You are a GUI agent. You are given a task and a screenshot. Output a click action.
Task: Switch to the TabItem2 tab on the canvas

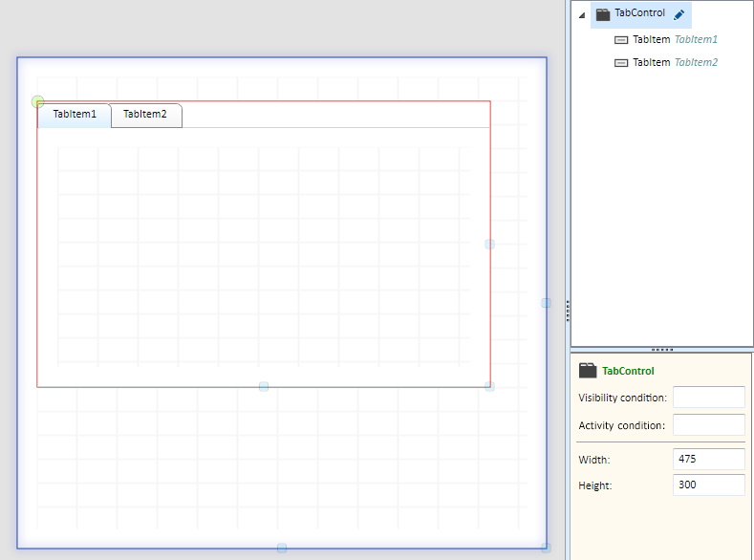146,116
